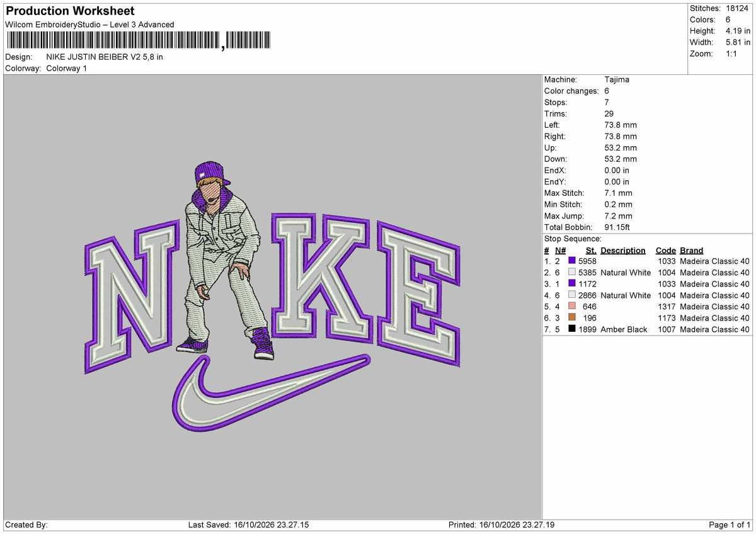Click the embroidered Nike design preview
756x534 pixels.
272,297
